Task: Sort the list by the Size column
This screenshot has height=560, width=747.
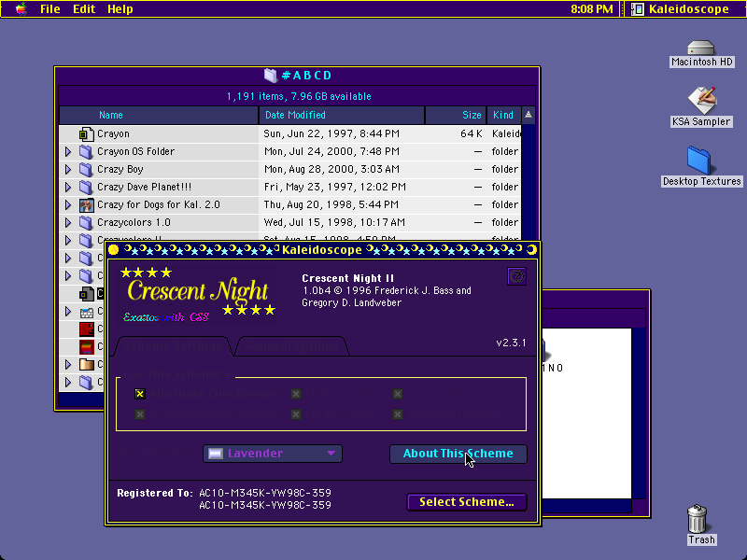Action: (456, 115)
